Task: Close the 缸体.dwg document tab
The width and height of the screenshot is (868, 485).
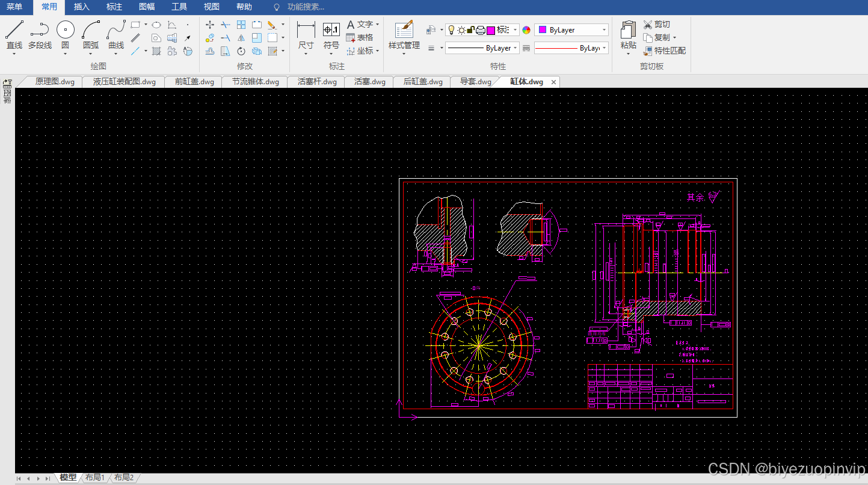Action: (x=553, y=82)
